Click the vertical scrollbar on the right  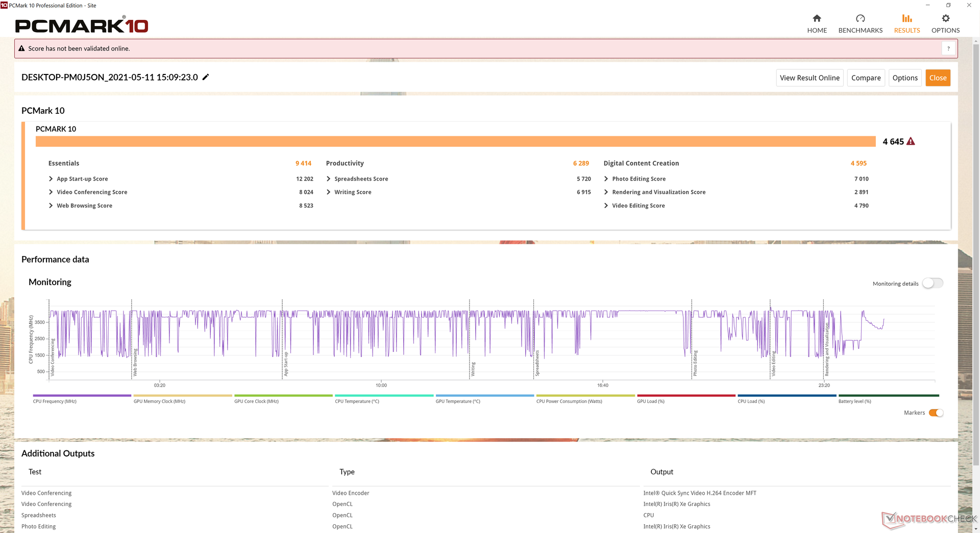(x=976, y=255)
